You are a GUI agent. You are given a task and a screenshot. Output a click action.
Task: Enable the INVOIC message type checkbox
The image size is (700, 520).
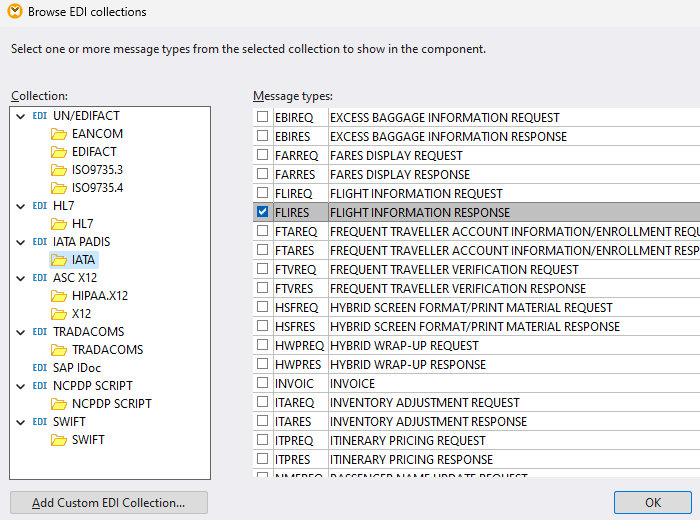[x=262, y=383]
